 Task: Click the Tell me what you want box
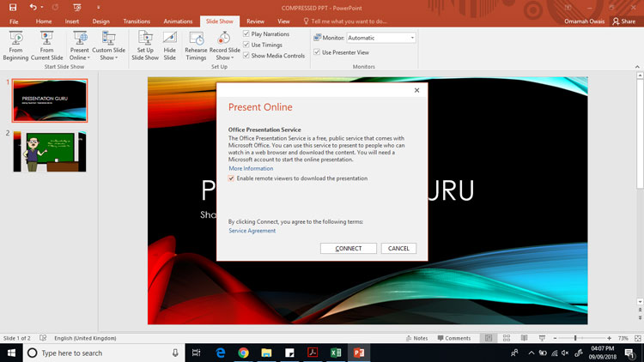pyautogui.click(x=345, y=21)
